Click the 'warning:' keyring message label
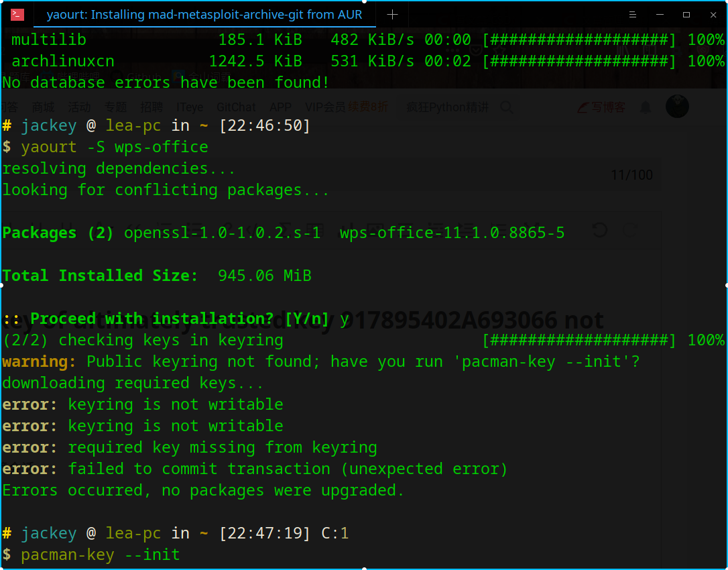Viewport: 728px width, 570px height. coord(39,362)
